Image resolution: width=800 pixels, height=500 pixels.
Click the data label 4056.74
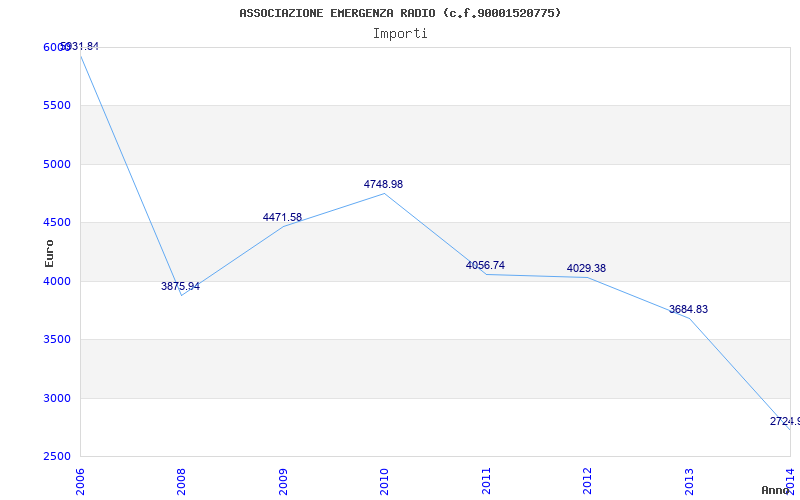pos(485,265)
